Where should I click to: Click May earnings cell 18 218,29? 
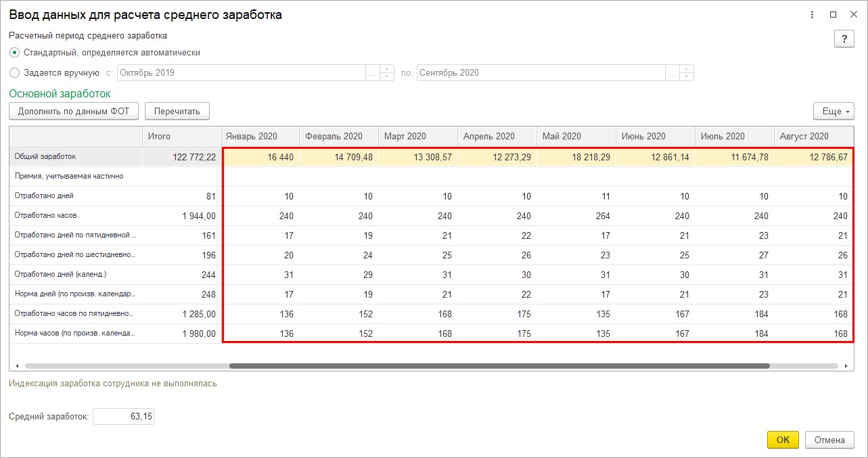[x=577, y=157]
